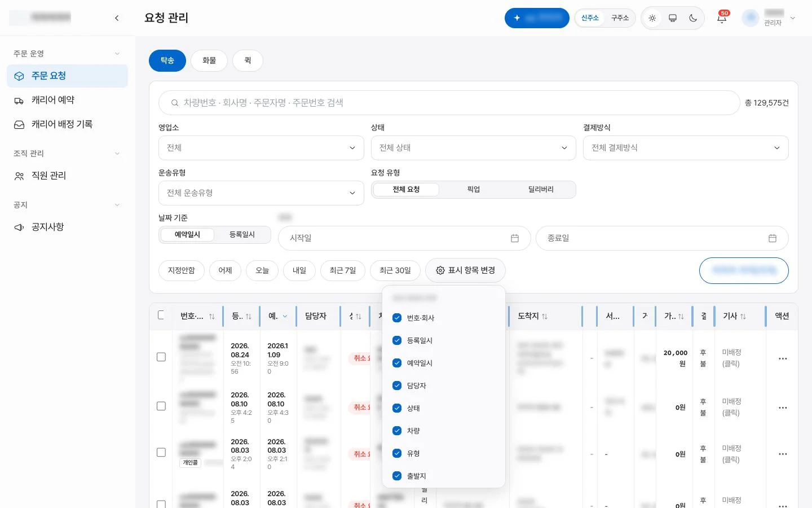Check the select-all checkbox in table header
Viewport: 812px width, 508px height.
(161, 315)
